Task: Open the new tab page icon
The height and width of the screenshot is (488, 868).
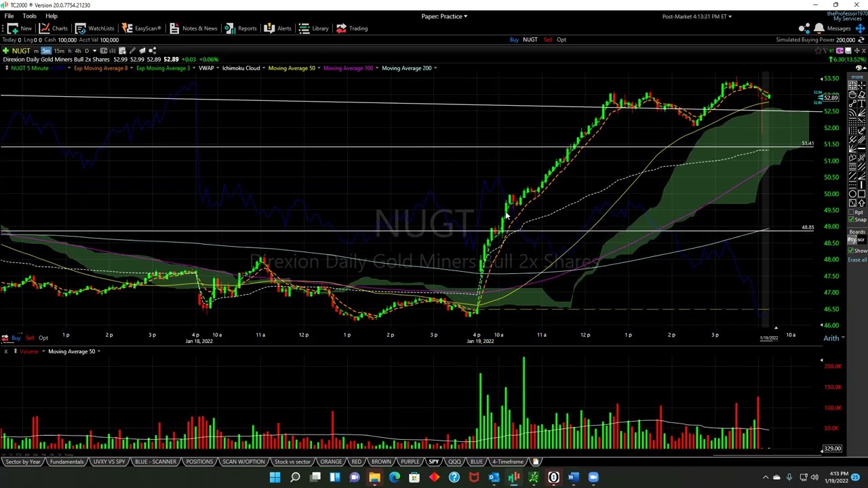Action: (536, 462)
